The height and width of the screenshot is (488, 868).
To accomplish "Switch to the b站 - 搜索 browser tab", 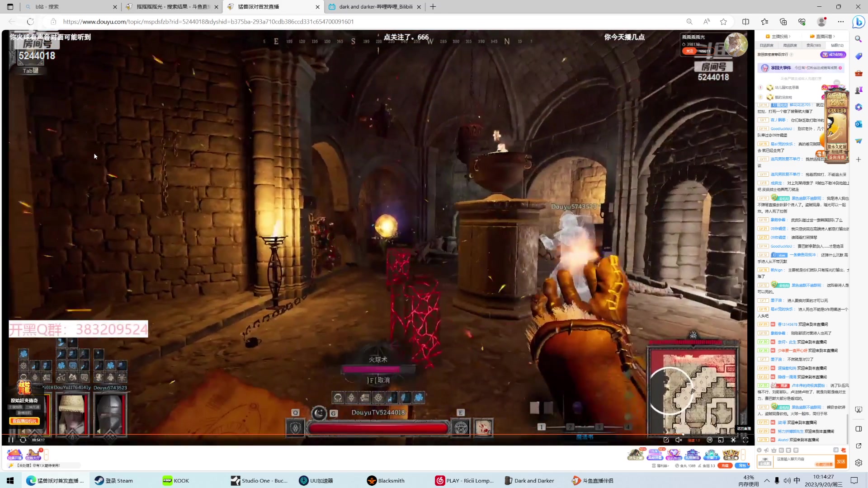I will pos(70,7).
